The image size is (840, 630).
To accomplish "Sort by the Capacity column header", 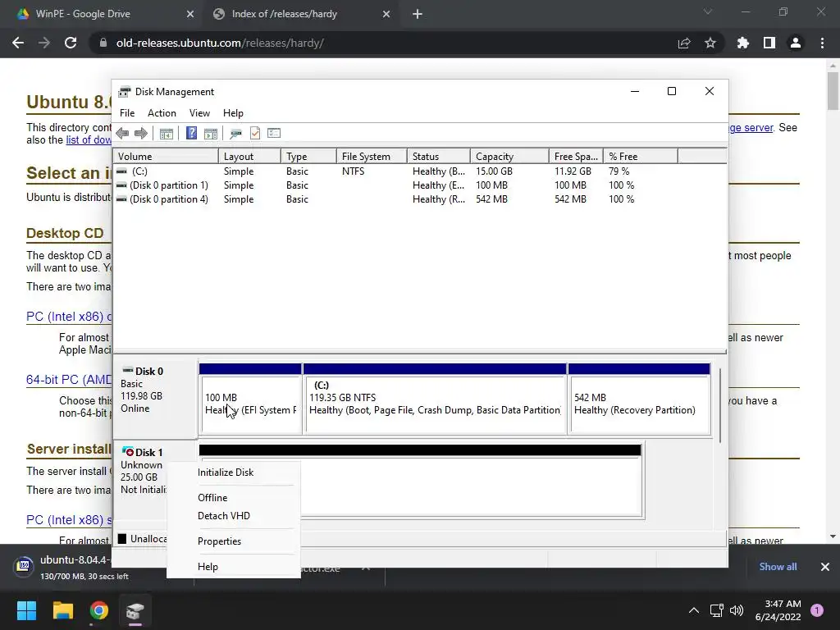I will coord(509,157).
